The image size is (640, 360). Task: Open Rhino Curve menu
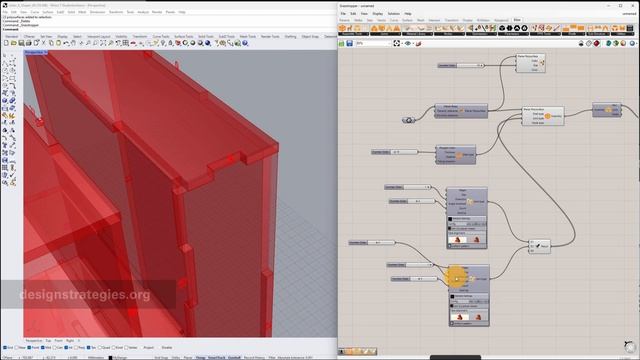coord(35,12)
